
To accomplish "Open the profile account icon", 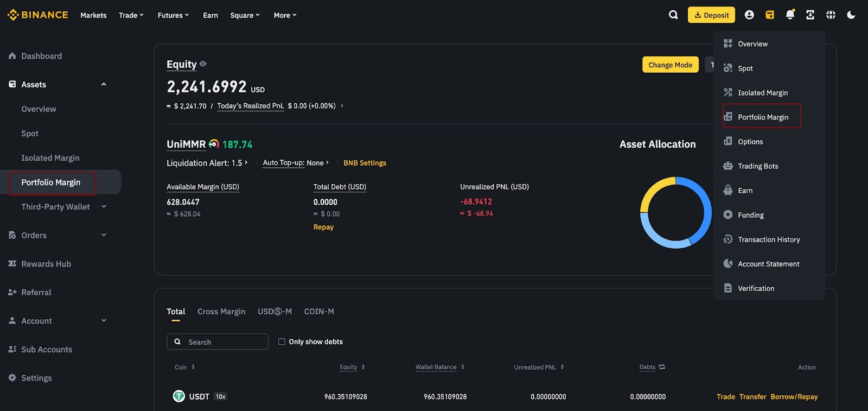I will coord(749,15).
